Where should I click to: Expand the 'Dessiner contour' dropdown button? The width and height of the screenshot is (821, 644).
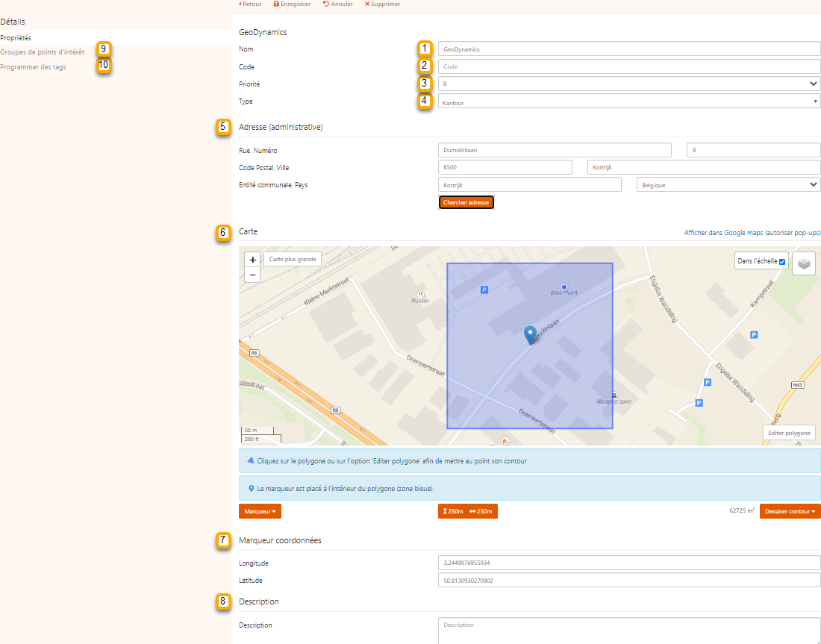[x=790, y=511]
